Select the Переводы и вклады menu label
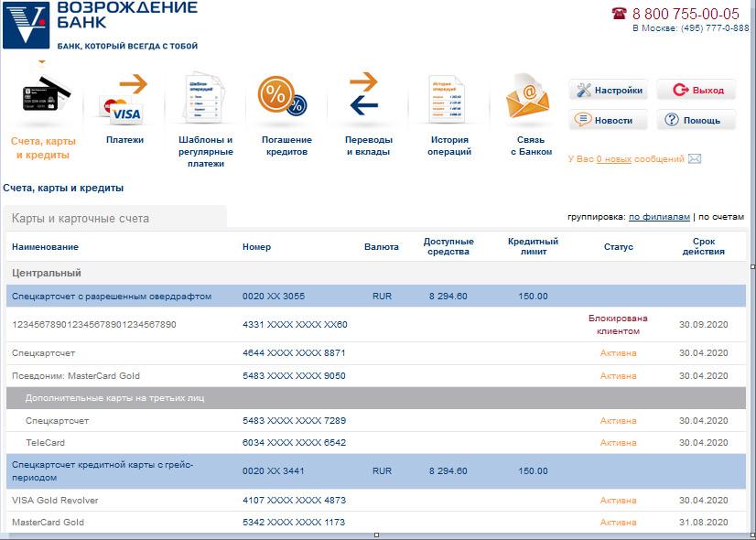Image resolution: width=756 pixels, height=540 pixels. [x=369, y=146]
